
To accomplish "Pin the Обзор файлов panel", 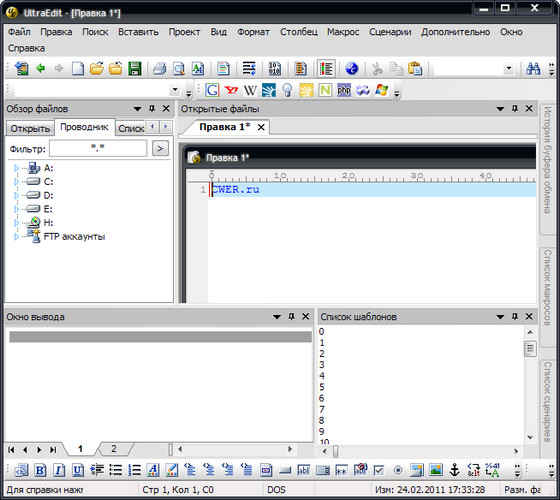I will [152, 109].
